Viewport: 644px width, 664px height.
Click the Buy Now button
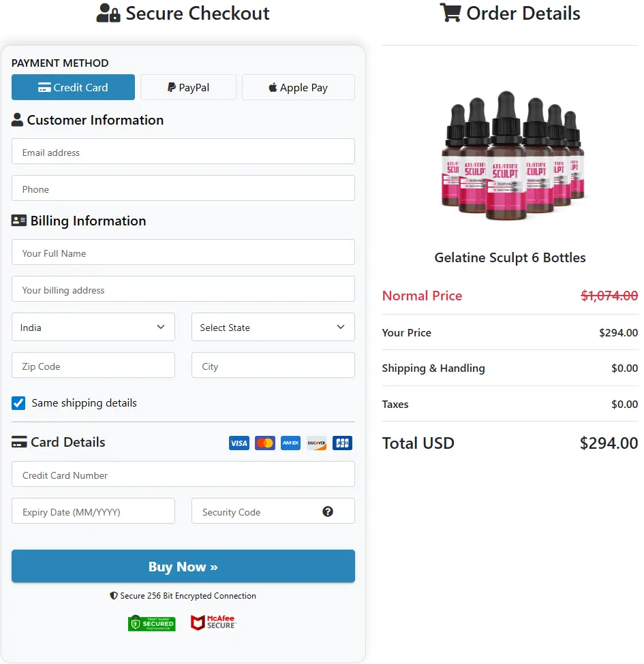[x=183, y=566]
